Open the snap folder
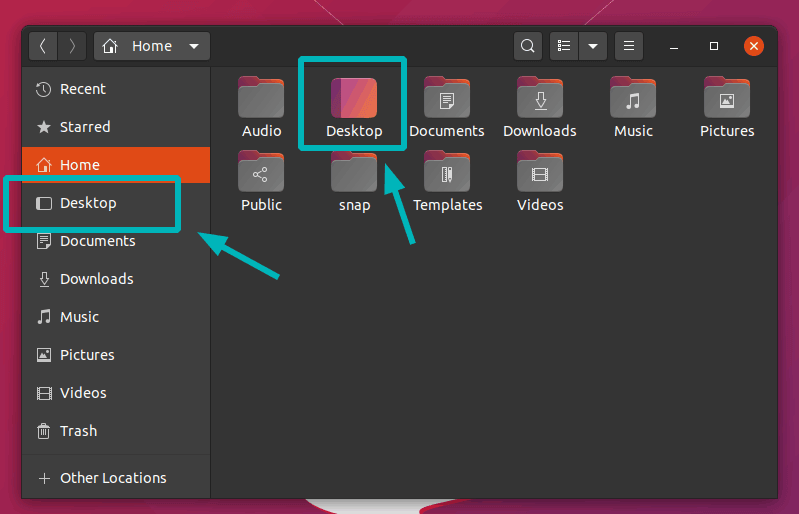 [x=354, y=173]
